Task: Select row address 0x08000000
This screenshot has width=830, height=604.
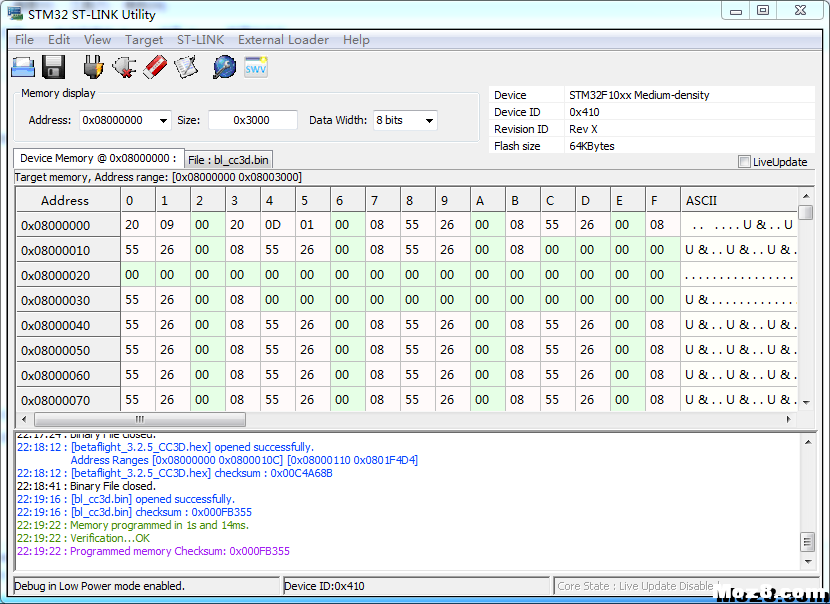Action: 68,226
